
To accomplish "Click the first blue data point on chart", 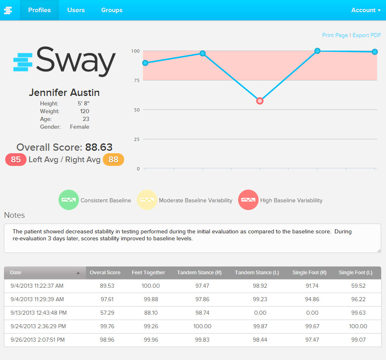I will [x=145, y=63].
